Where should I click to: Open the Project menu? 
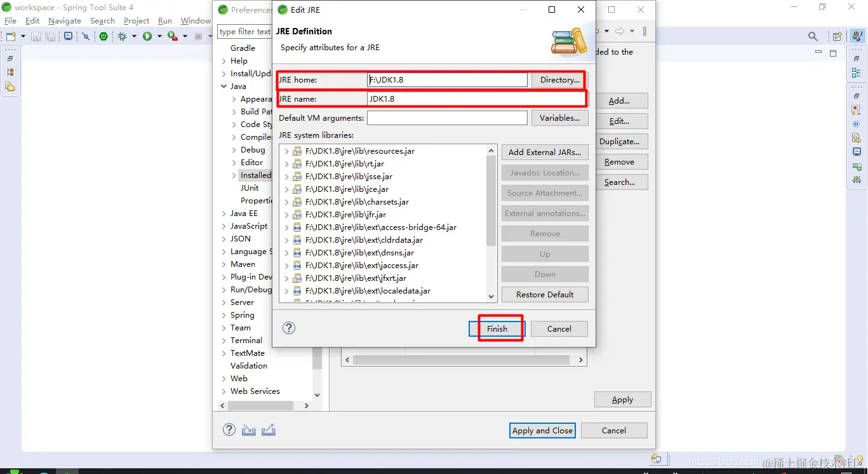point(137,21)
